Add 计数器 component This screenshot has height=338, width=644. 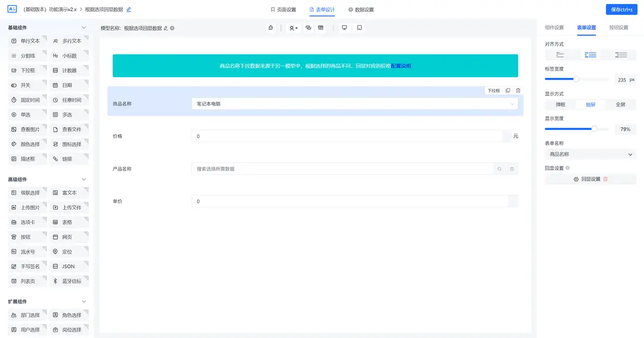(x=69, y=70)
